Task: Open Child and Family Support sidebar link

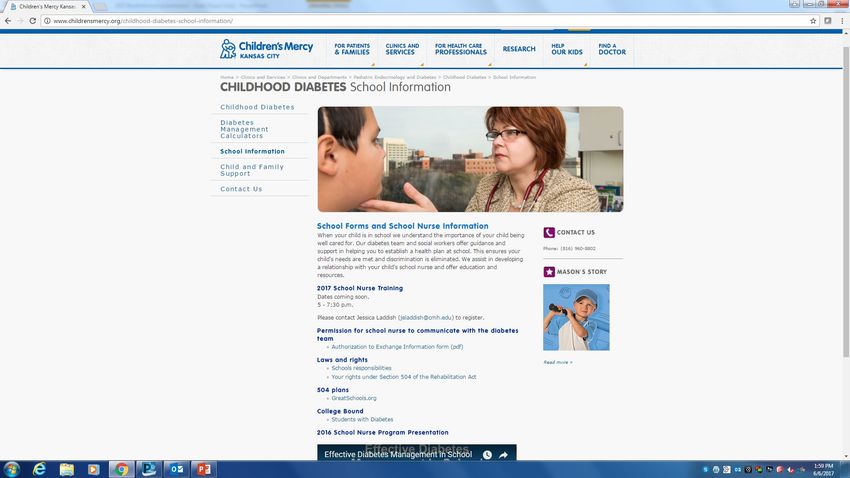Action: 252,170
